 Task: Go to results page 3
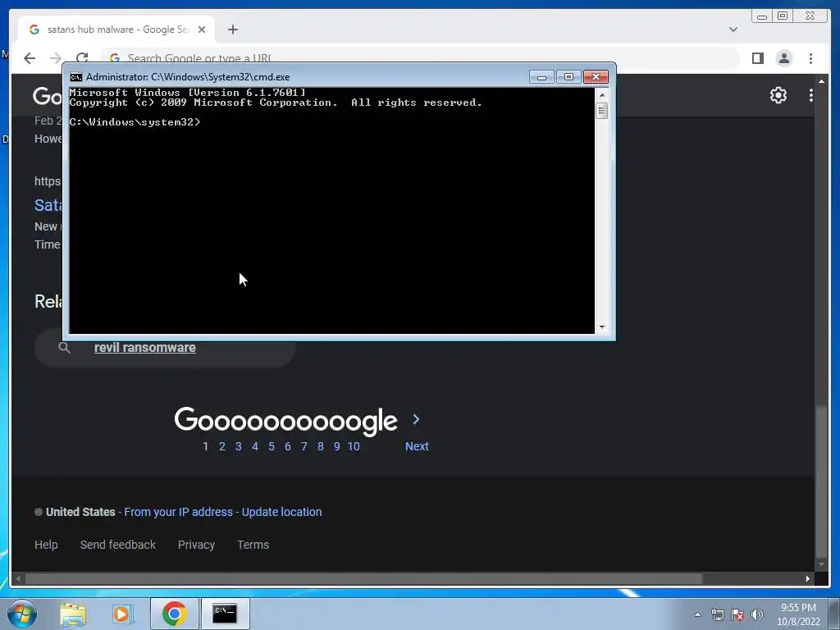click(x=239, y=446)
